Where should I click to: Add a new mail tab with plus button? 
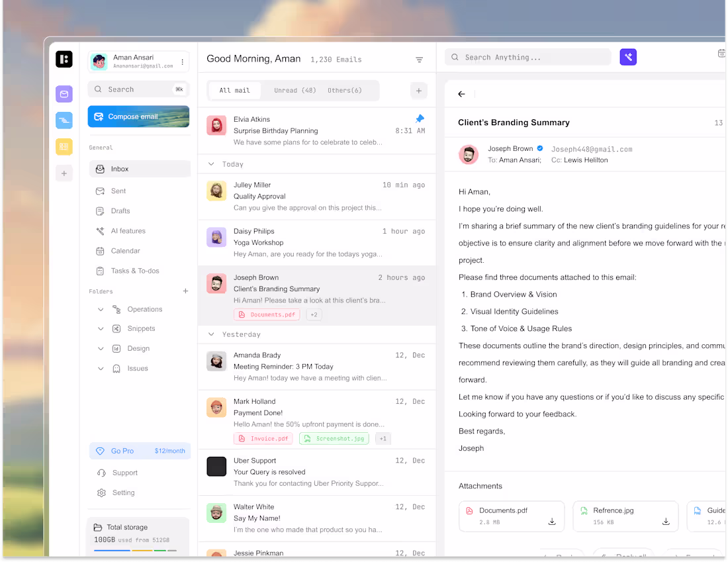[419, 91]
